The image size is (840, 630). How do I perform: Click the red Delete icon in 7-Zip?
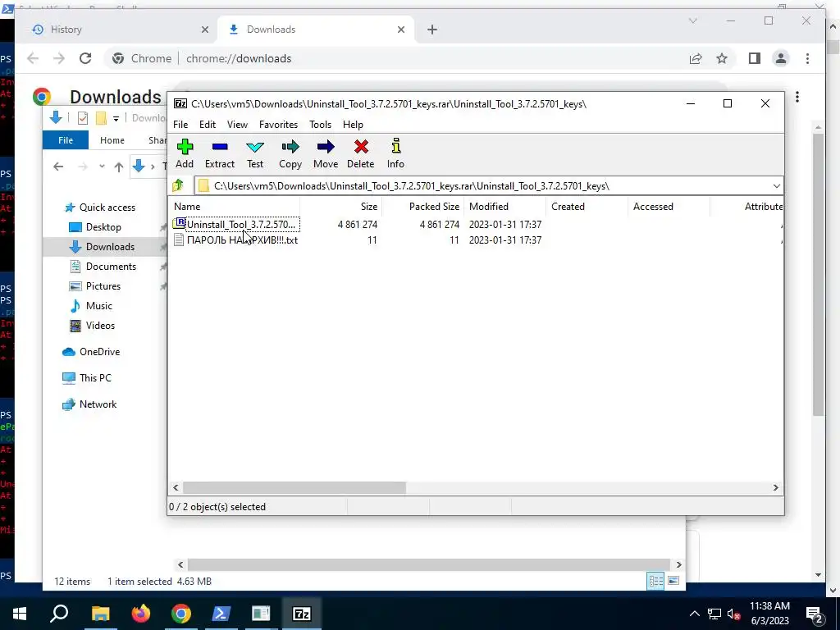[x=361, y=153]
